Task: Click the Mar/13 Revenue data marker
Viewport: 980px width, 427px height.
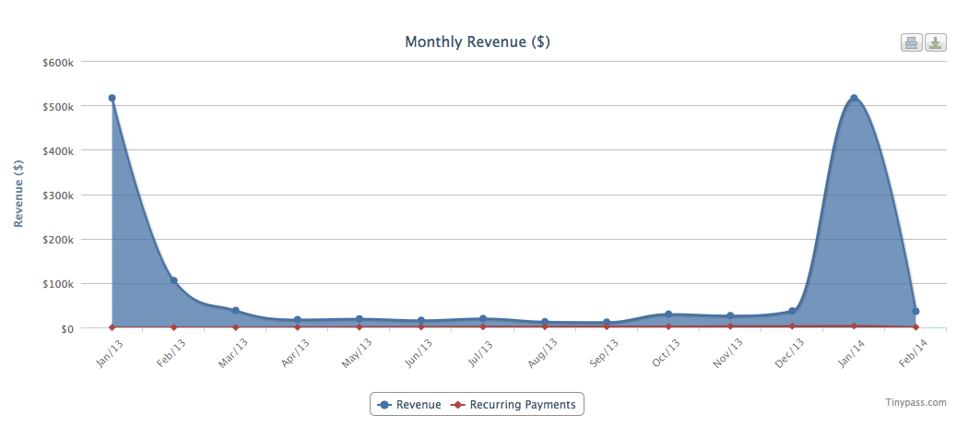Action: coord(235,311)
